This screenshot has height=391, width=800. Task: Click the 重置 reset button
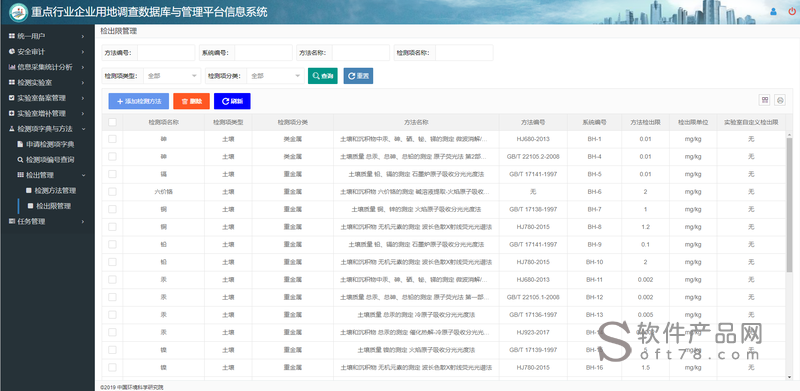[358, 76]
